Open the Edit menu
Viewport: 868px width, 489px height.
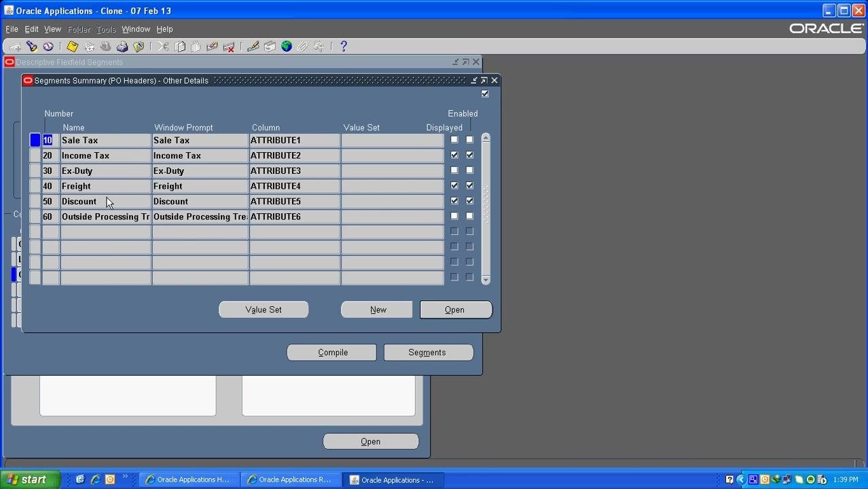tap(31, 29)
